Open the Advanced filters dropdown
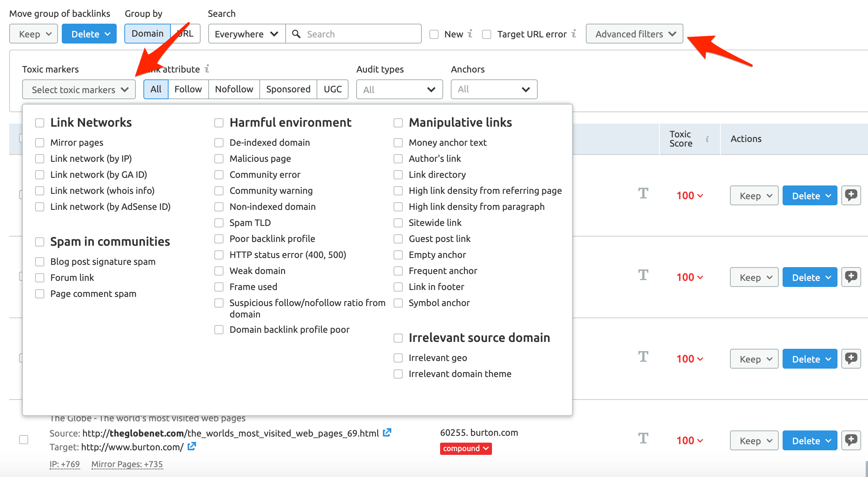868x477 pixels. (634, 34)
